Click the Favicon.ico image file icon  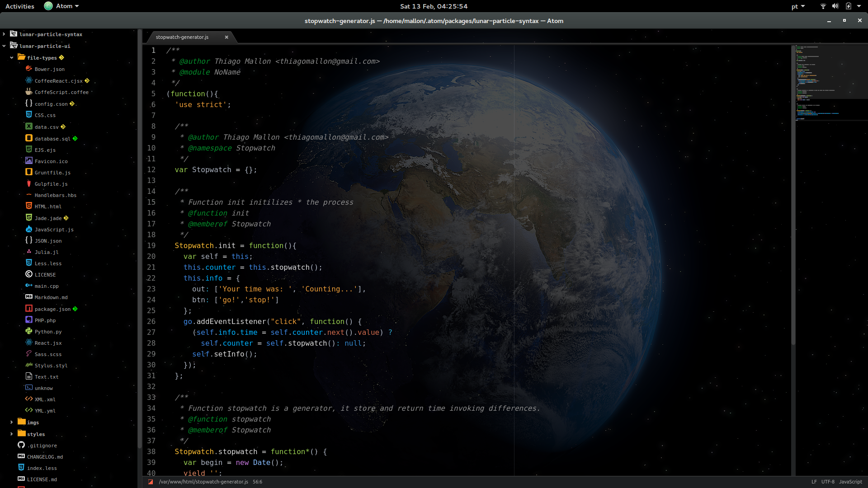tap(28, 161)
